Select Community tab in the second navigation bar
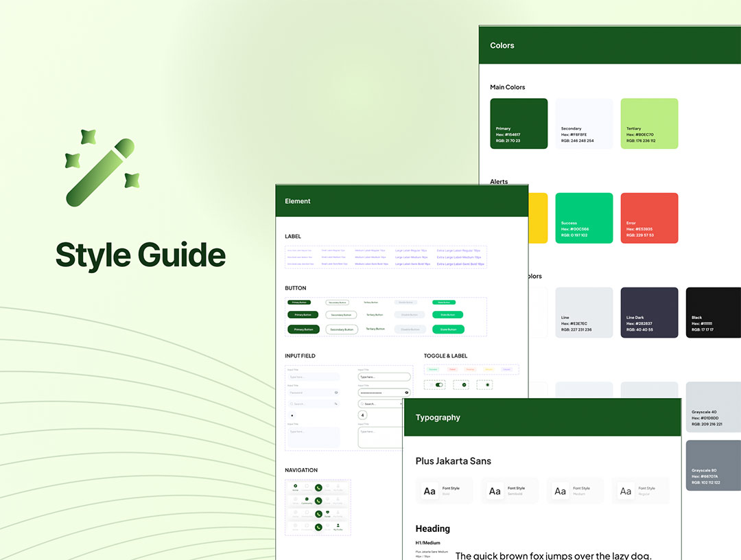This screenshot has height=560, width=741. 307,500
